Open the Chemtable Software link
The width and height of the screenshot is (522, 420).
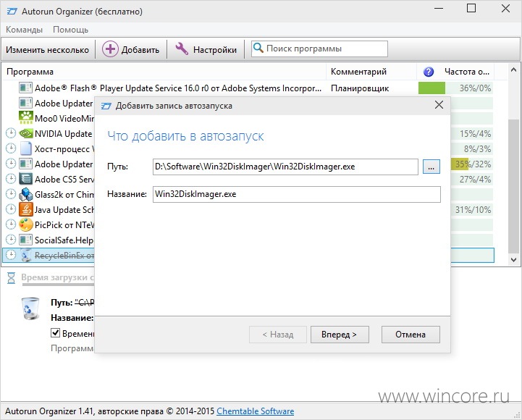256,411
